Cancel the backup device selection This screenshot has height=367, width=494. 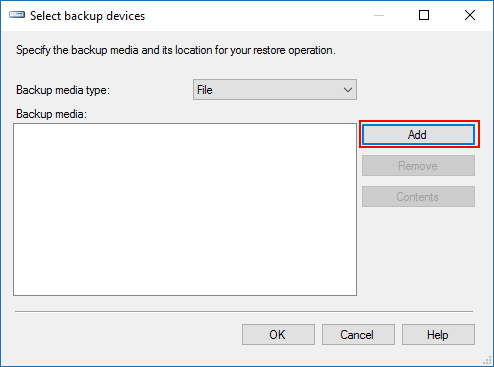click(358, 334)
